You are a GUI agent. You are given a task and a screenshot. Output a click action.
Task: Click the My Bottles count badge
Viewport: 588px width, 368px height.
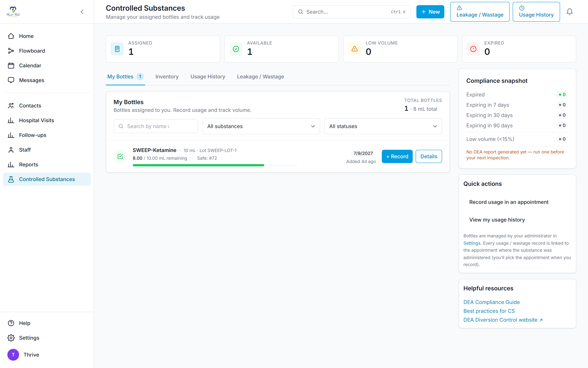(x=140, y=76)
